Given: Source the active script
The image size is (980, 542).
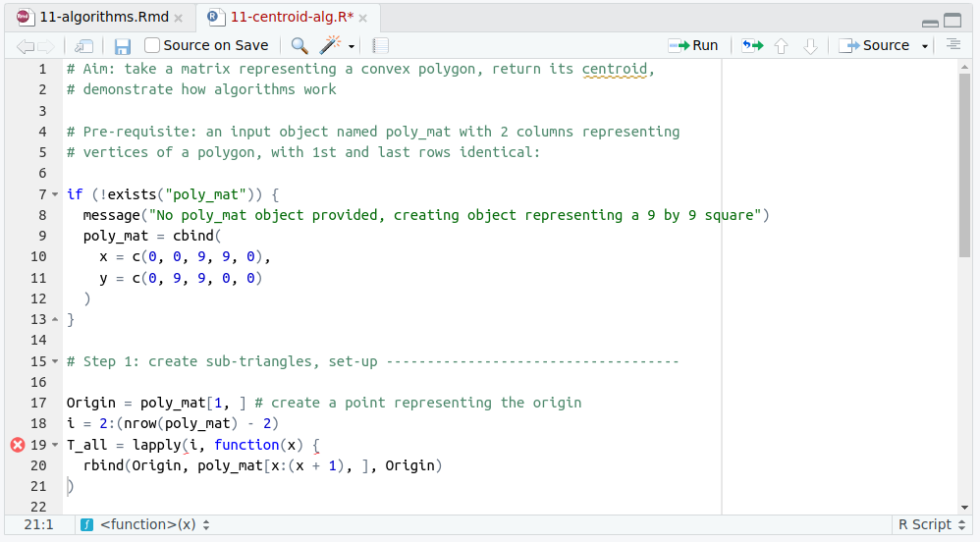Looking at the screenshot, I should 874,45.
